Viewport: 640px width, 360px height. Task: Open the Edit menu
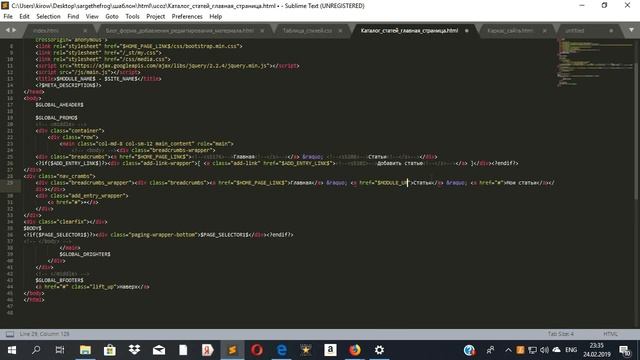(x=24, y=16)
